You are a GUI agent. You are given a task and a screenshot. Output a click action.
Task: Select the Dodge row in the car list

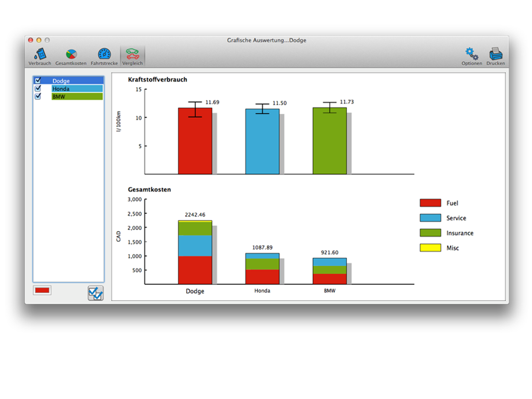(77, 80)
